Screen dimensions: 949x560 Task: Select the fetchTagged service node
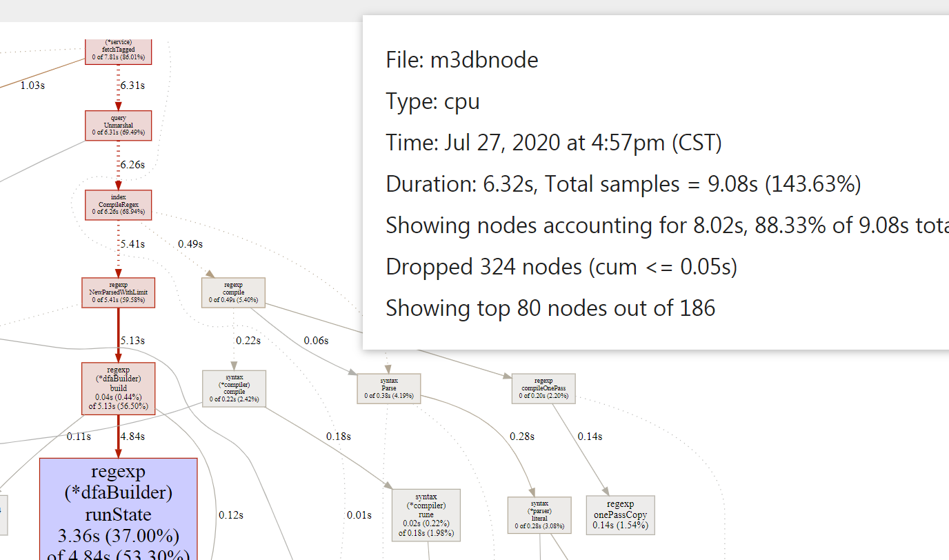click(x=118, y=51)
